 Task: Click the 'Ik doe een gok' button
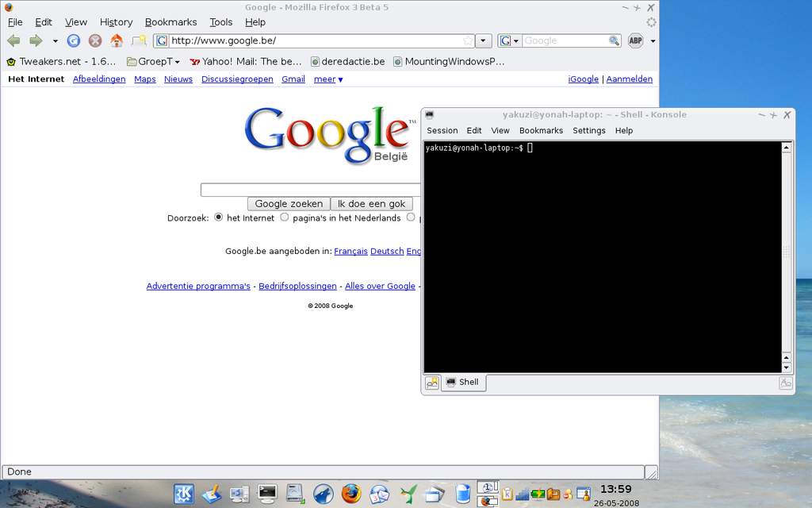[x=371, y=204]
